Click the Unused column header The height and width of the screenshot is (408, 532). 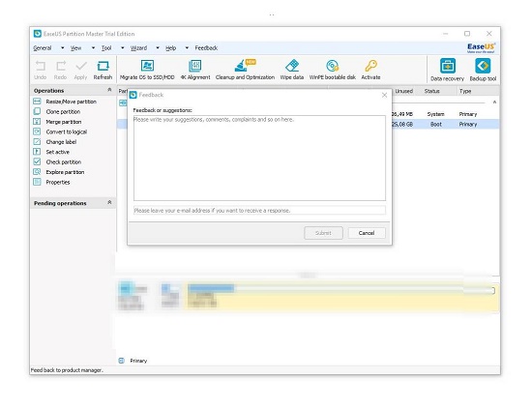pos(403,91)
